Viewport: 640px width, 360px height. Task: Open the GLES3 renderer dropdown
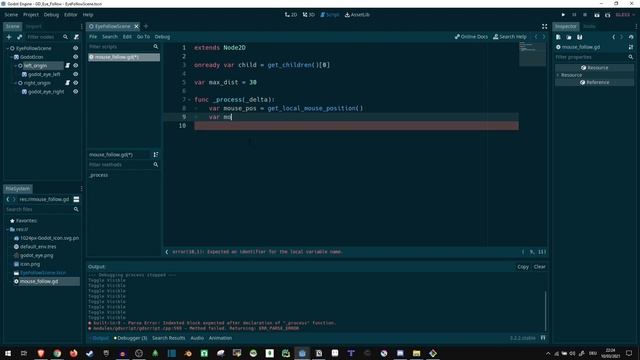pos(624,15)
